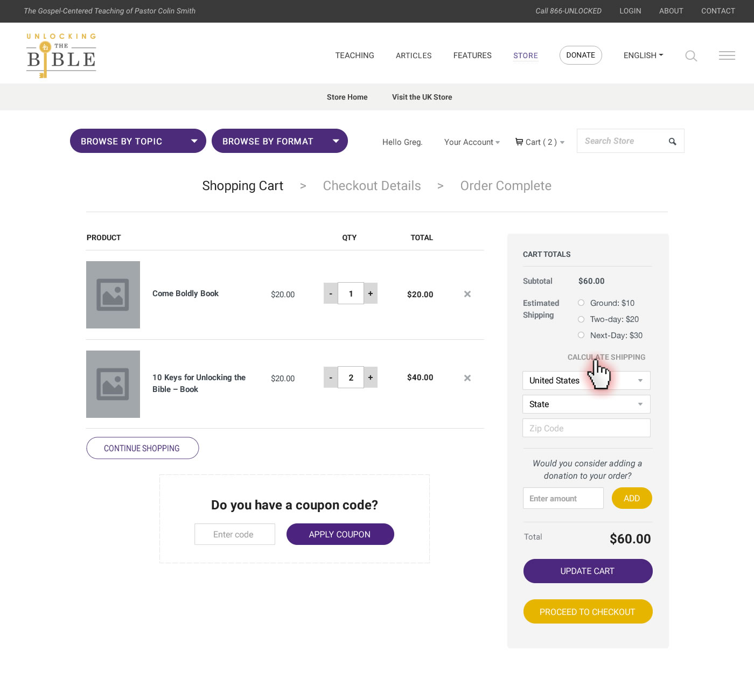Select Next-Day $30 shipping option
The width and height of the screenshot is (754, 700).
pos(581,335)
